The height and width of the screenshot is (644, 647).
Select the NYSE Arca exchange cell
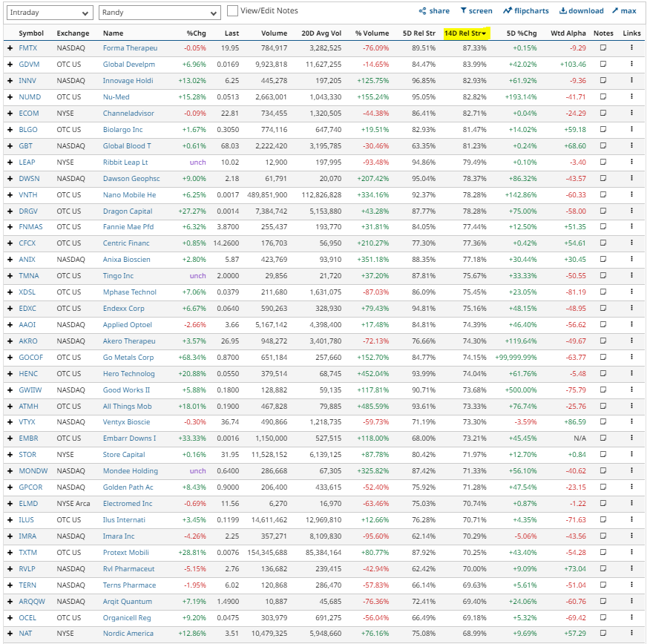[73, 504]
